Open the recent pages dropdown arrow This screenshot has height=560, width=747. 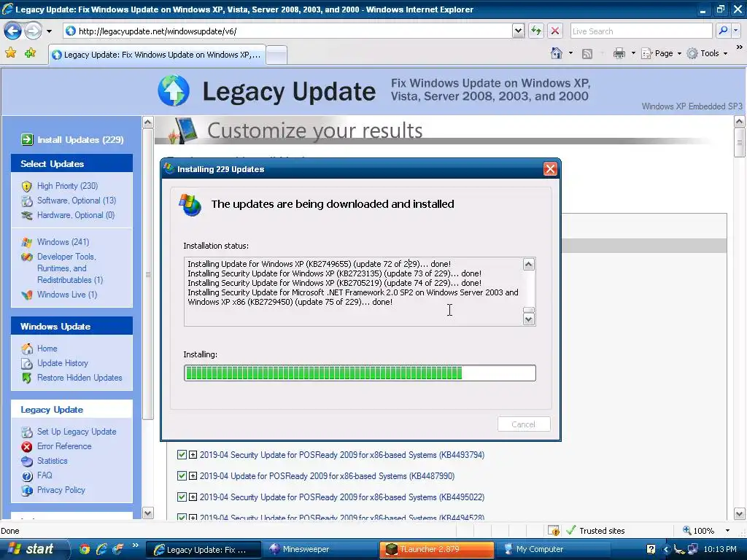49,31
